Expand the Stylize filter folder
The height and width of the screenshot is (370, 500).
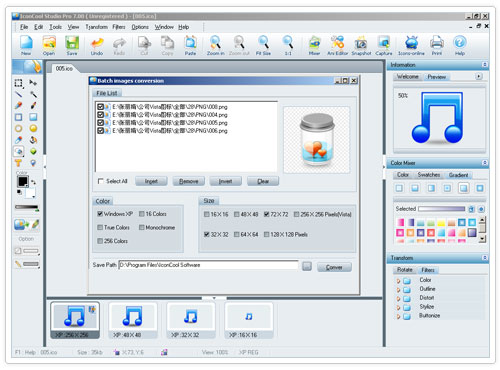(x=398, y=307)
